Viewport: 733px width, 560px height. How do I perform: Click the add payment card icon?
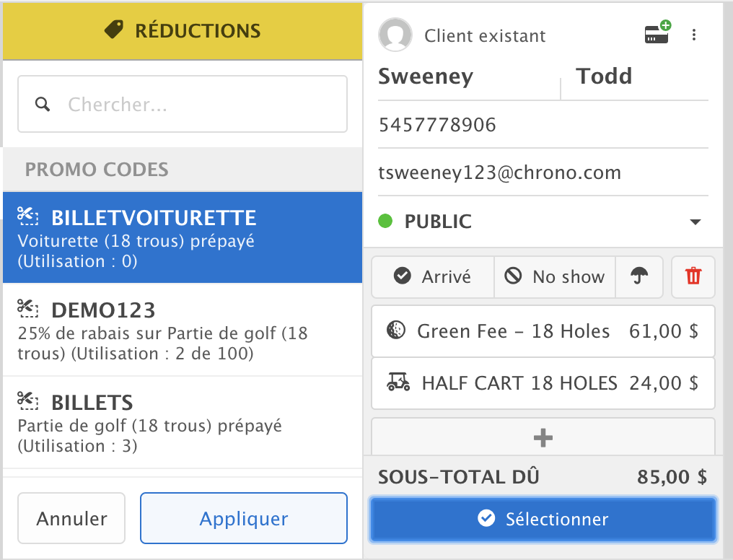657,34
